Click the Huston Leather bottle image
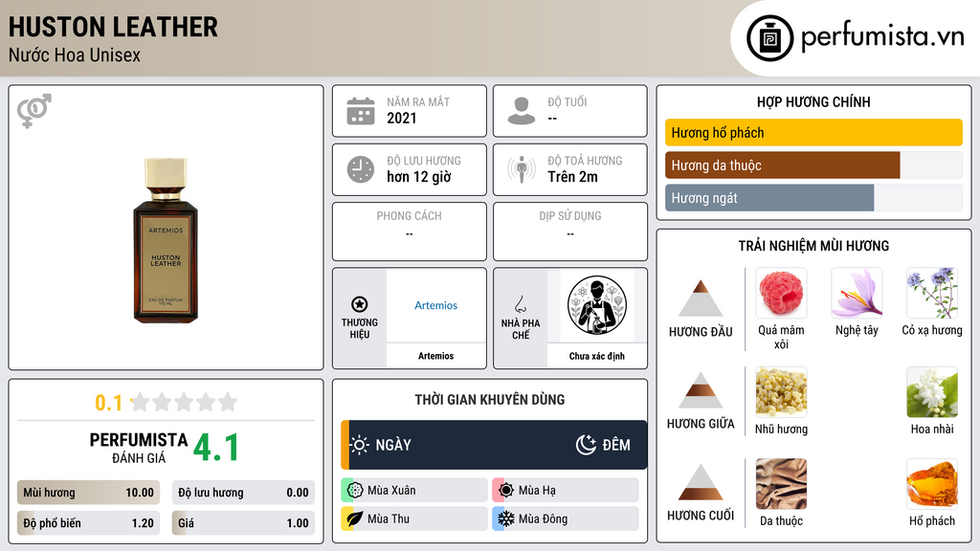This screenshot has height=551, width=980. (166, 240)
